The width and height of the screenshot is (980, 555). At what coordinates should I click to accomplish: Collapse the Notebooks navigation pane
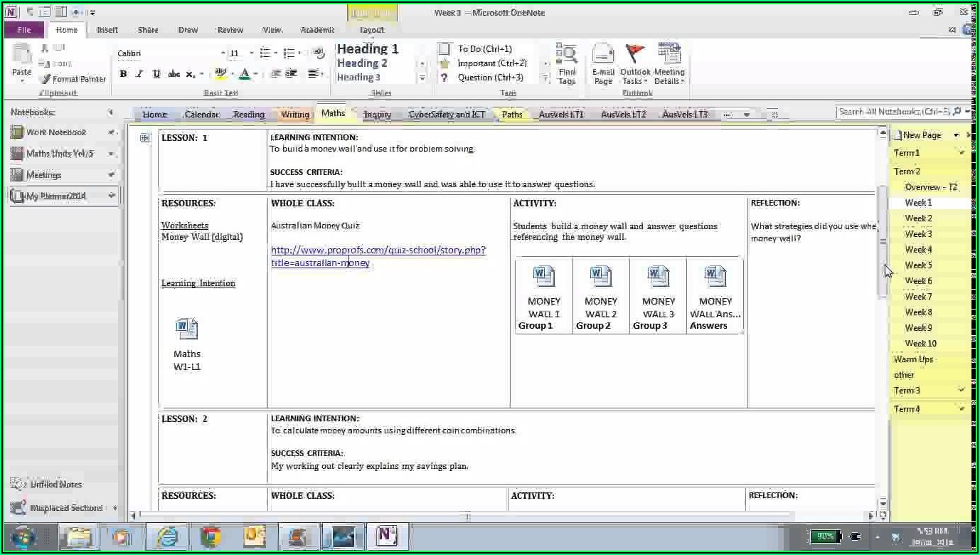coord(110,112)
